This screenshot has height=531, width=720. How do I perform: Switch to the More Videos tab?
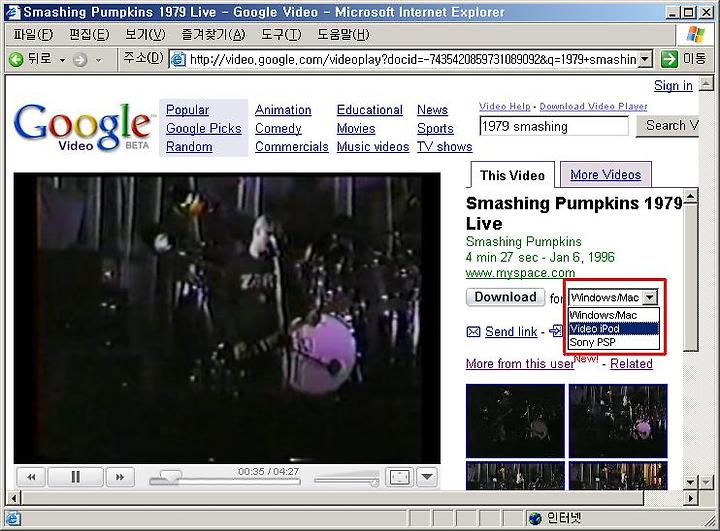pyautogui.click(x=605, y=175)
